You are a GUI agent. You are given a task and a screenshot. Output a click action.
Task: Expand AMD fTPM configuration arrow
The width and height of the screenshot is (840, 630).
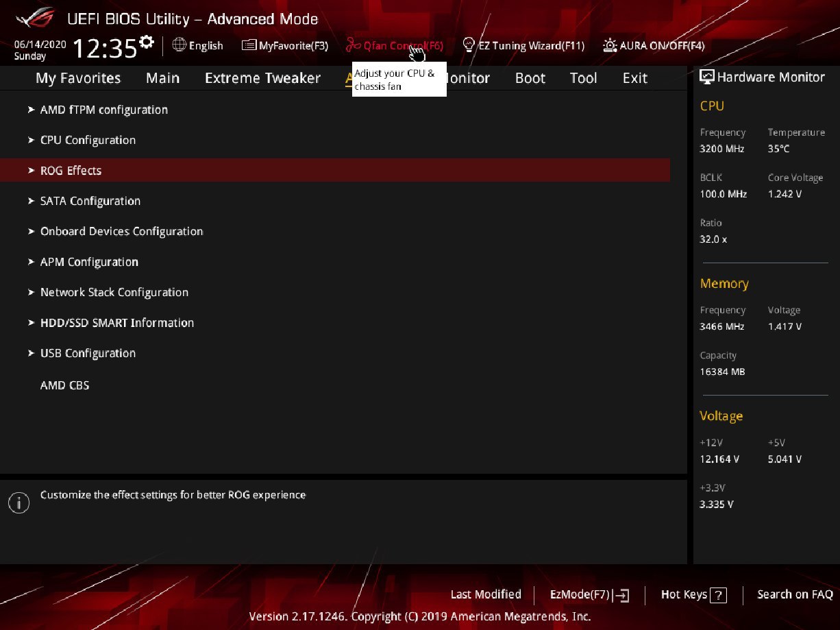(x=31, y=110)
